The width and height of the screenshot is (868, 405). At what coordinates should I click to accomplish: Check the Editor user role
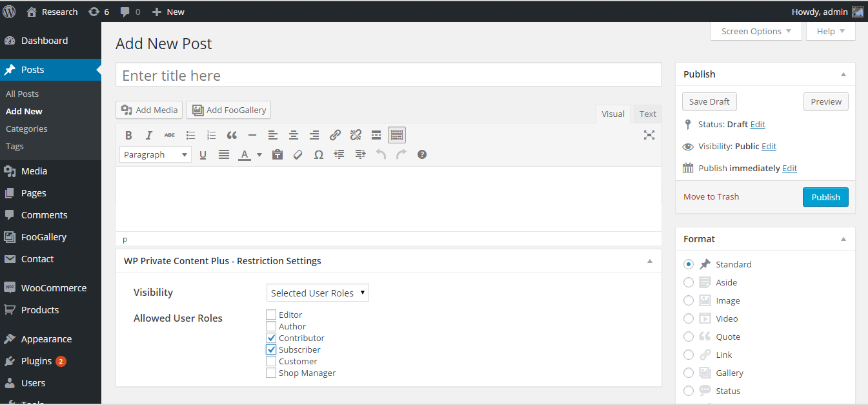coord(271,315)
